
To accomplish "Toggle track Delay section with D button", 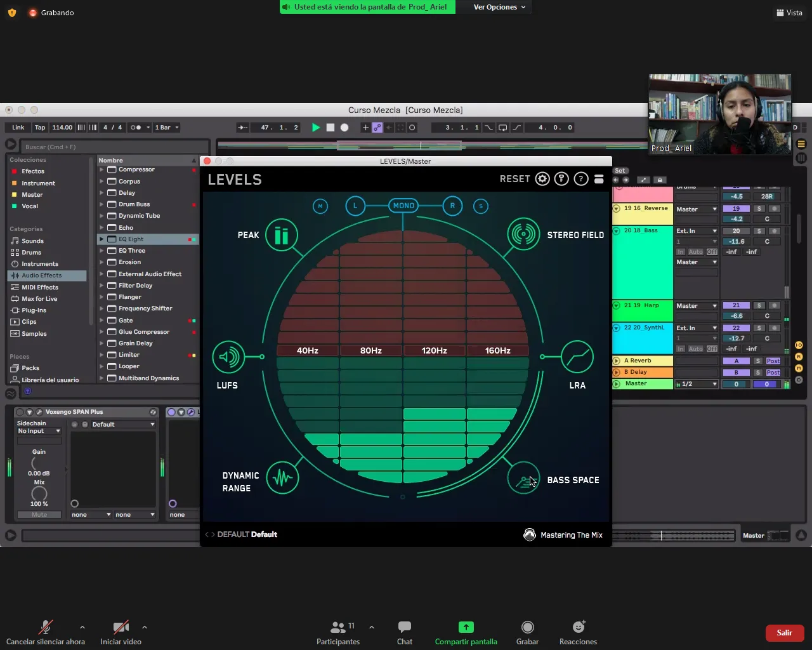I will [799, 380].
